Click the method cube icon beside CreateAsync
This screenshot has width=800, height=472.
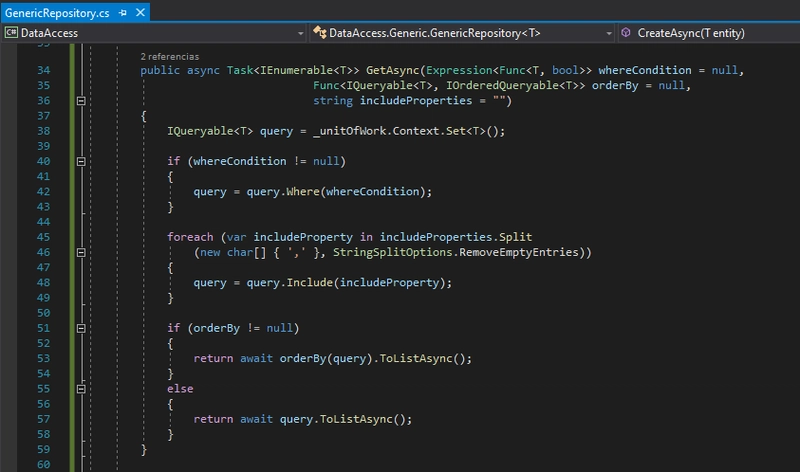point(626,32)
